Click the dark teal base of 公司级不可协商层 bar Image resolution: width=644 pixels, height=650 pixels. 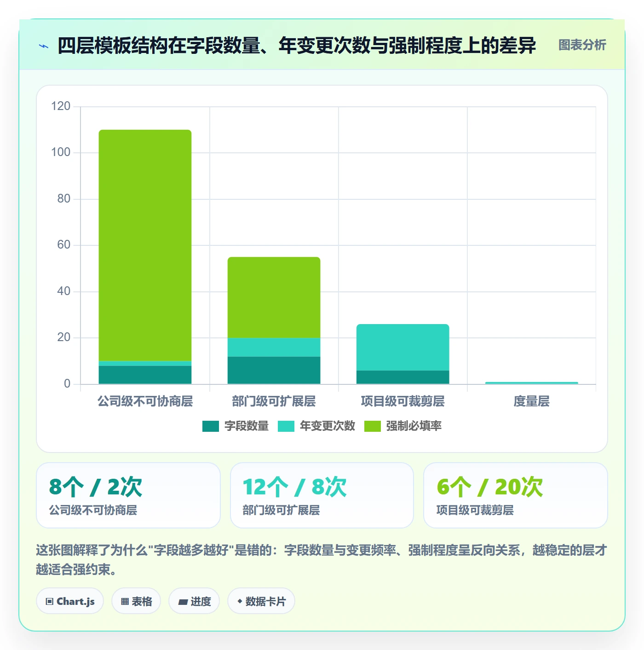click(x=145, y=375)
